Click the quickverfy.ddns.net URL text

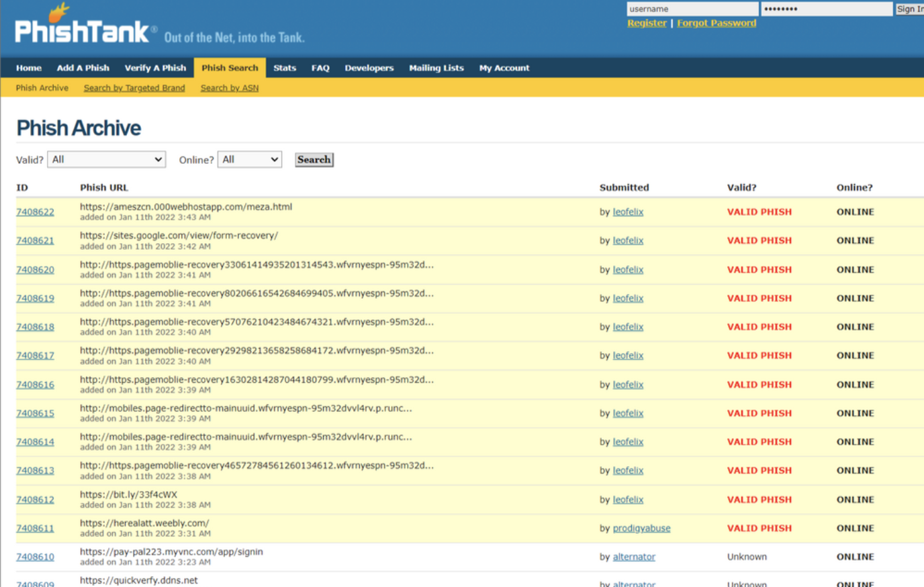139,580
